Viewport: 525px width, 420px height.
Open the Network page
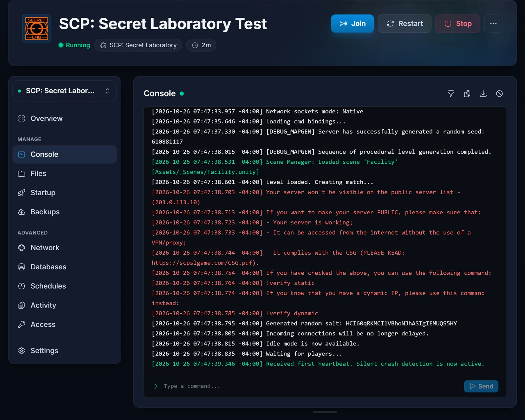point(65,248)
